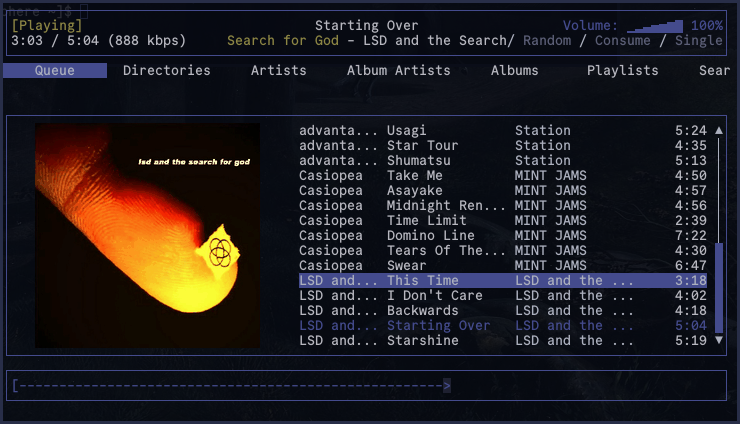
Task: Select the I Don't Care track row
Action: click(x=503, y=296)
